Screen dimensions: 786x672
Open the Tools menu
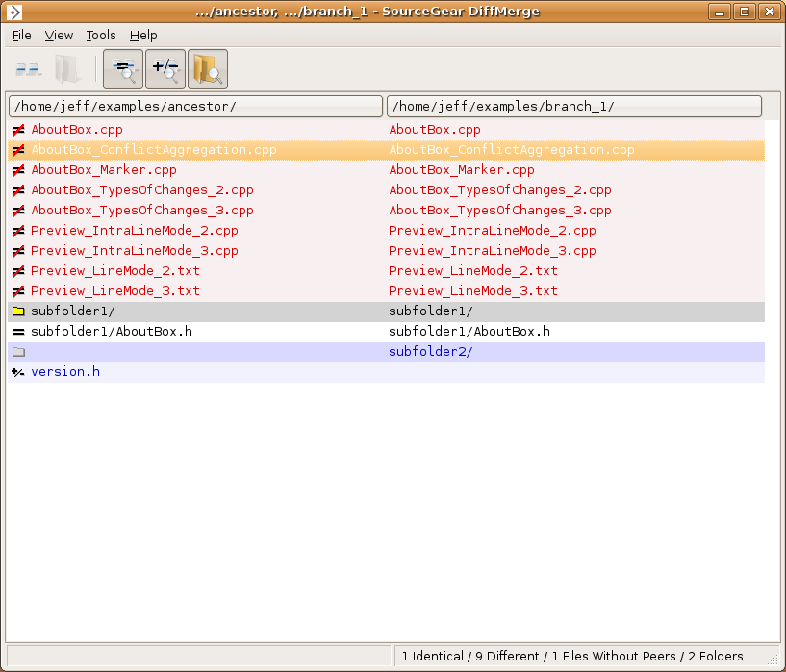[101, 36]
